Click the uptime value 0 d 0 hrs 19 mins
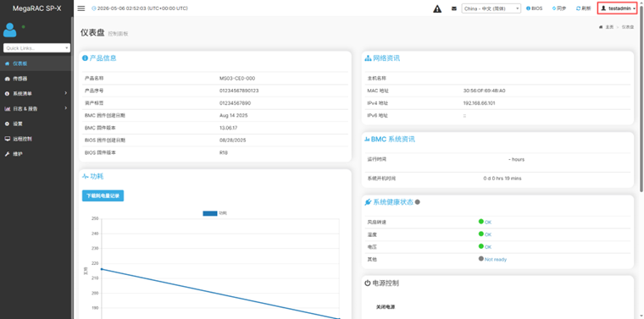 [502, 179]
